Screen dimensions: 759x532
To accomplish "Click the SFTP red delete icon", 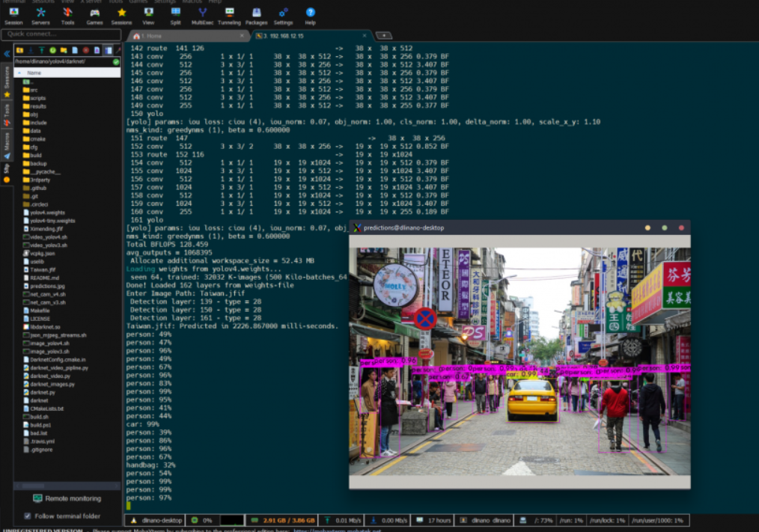I will click(x=85, y=50).
